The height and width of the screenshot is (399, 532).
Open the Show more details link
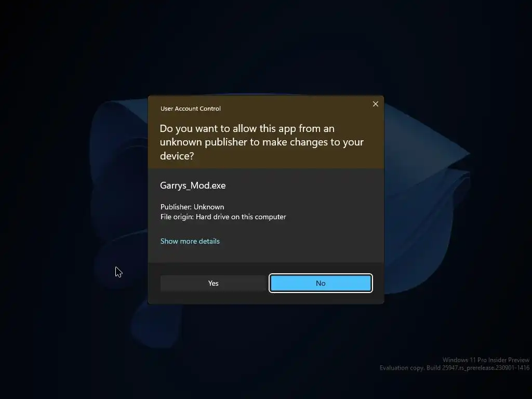tap(190, 241)
